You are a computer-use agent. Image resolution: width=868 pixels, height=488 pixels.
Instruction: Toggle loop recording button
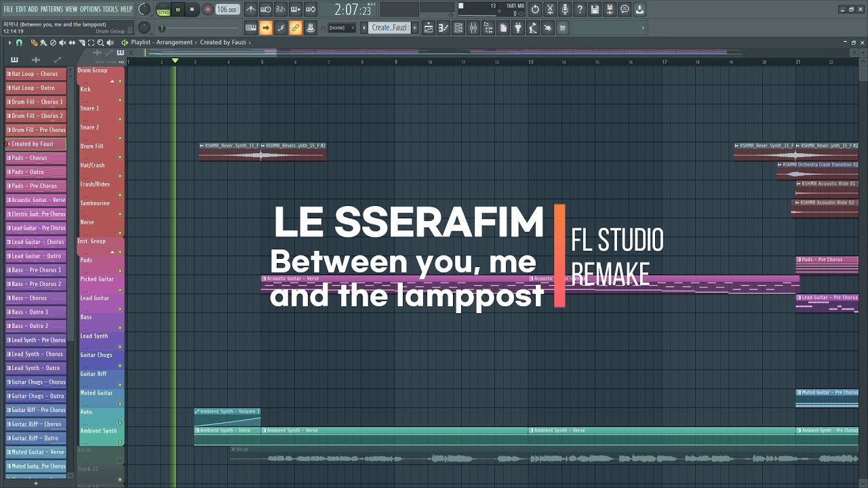pos(311,9)
